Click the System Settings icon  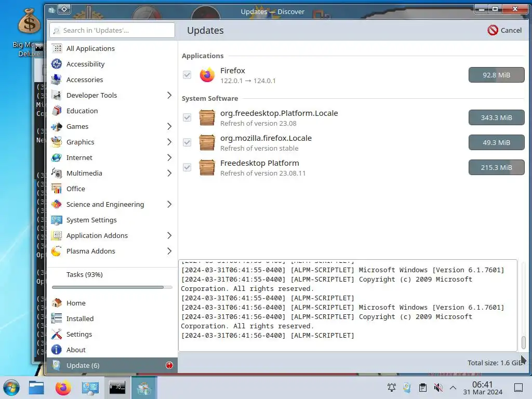click(x=57, y=220)
